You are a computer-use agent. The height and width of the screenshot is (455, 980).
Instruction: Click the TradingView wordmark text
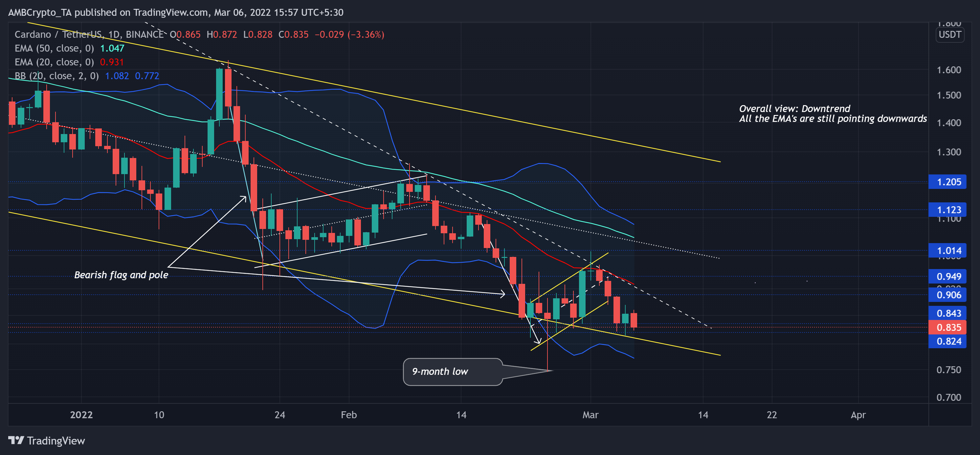56,441
